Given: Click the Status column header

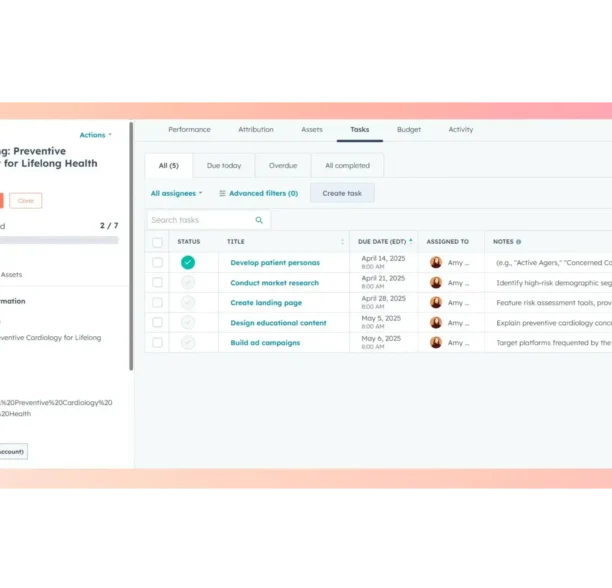Looking at the screenshot, I should 189,242.
